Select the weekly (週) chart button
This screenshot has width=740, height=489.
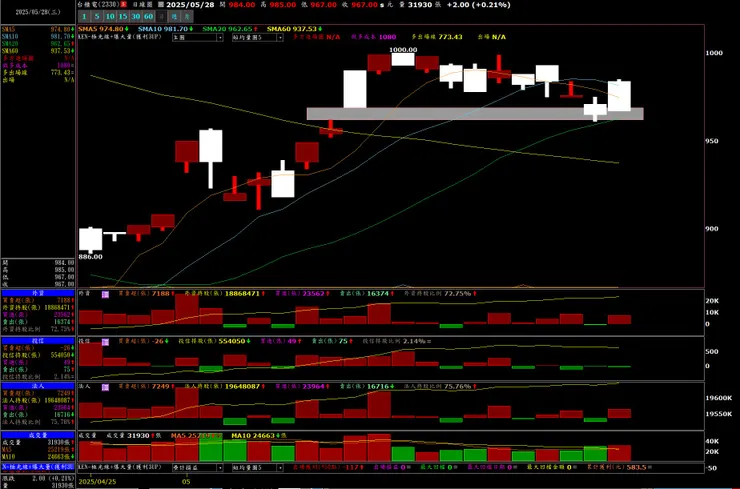[x=174, y=17]
